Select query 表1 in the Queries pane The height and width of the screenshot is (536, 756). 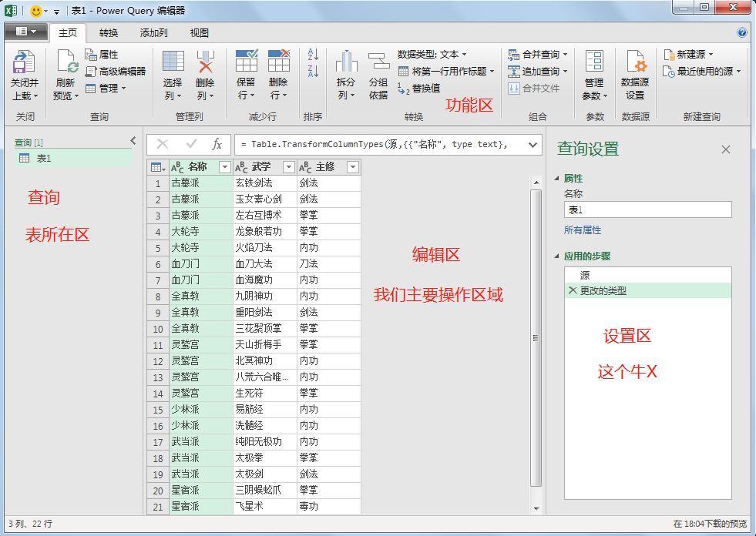[x=72, y=158]
